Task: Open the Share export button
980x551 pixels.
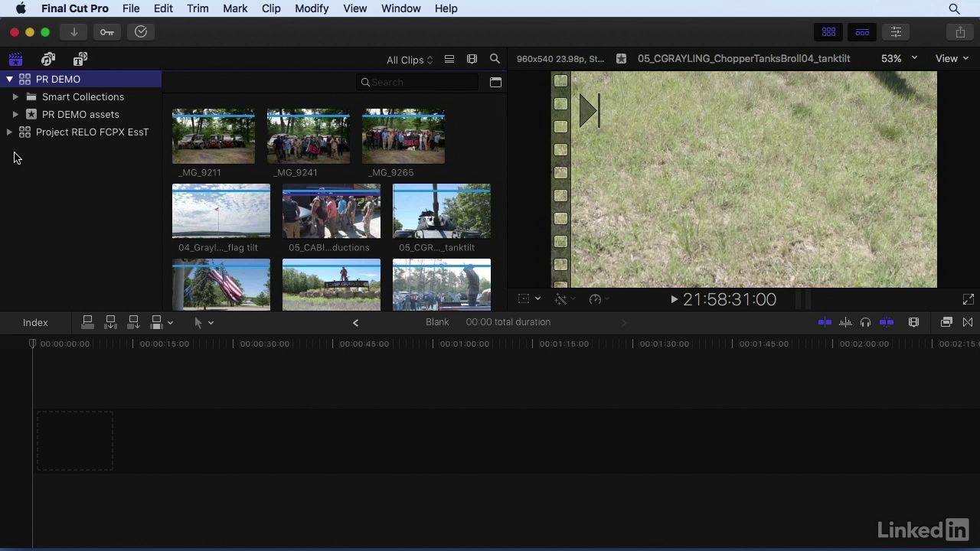Action: [960, 32]
